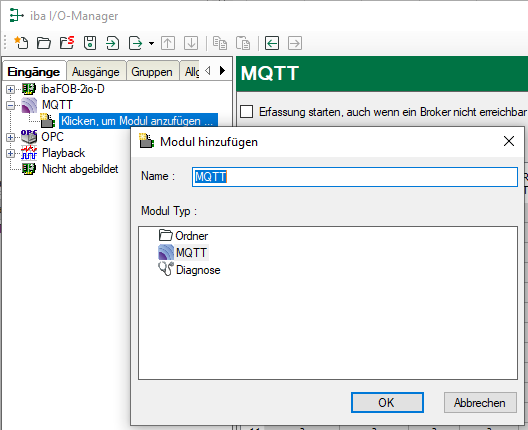Open the partially hidden Allg tab
This screenshot has width=528, height=430.
point(191,72)
